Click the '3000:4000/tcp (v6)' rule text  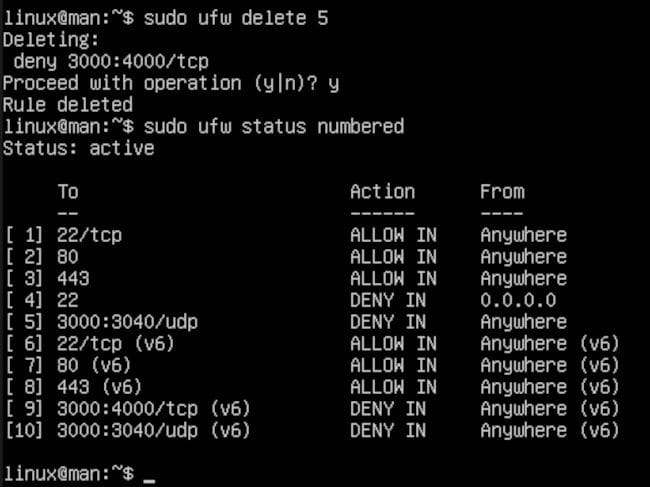point(154,409)
